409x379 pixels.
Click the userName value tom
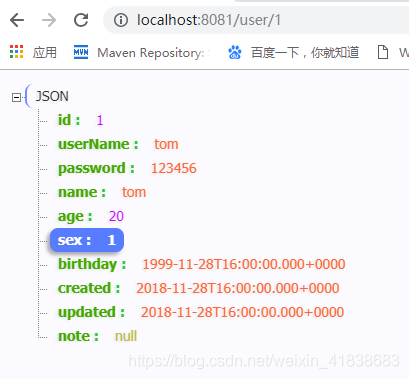point(166,144)
